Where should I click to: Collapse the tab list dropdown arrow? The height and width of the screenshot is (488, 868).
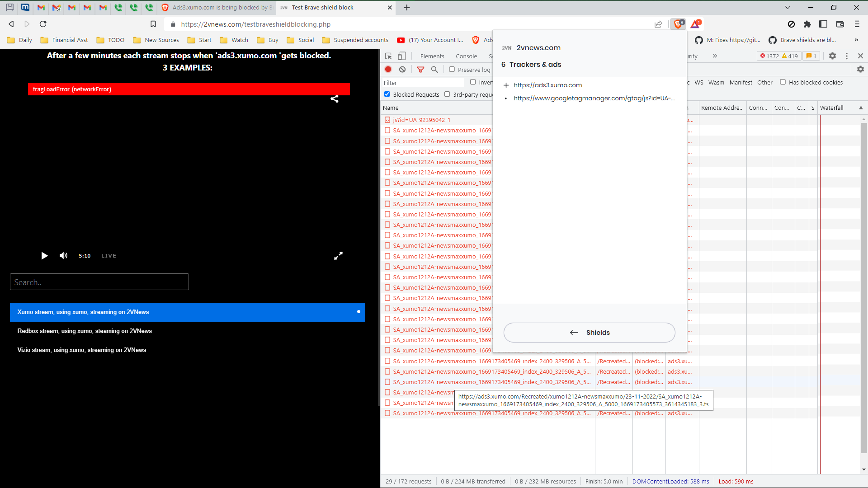click(x=788, y=8)
